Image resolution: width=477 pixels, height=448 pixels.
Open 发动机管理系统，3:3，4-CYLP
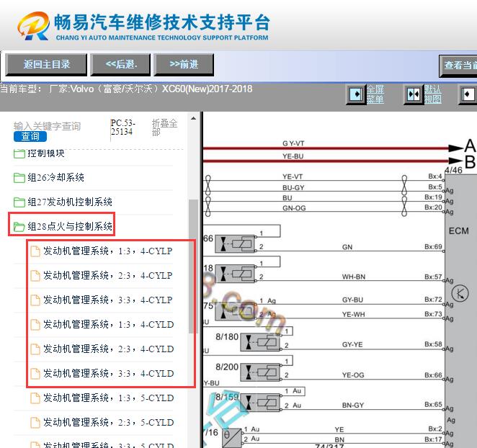107,300
